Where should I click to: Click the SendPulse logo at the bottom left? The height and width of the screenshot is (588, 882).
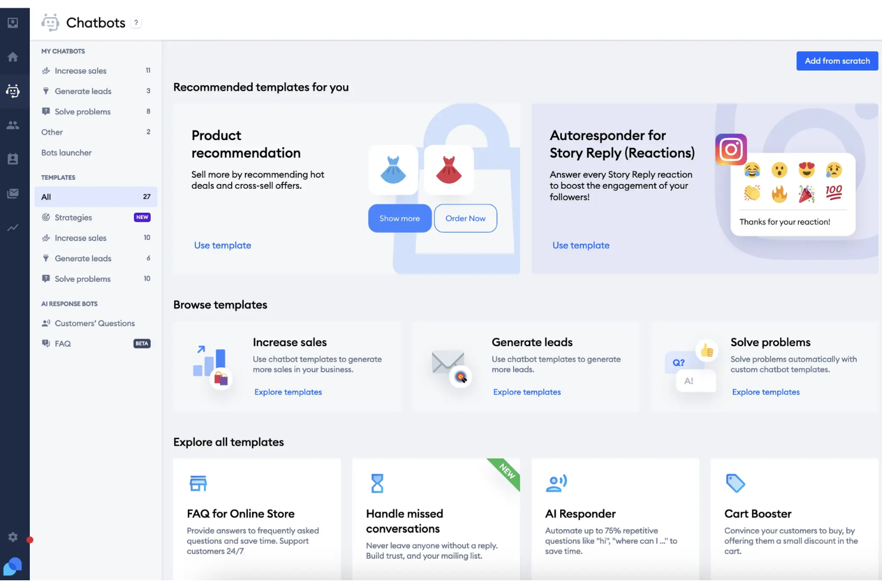click(x=13, y=566)
